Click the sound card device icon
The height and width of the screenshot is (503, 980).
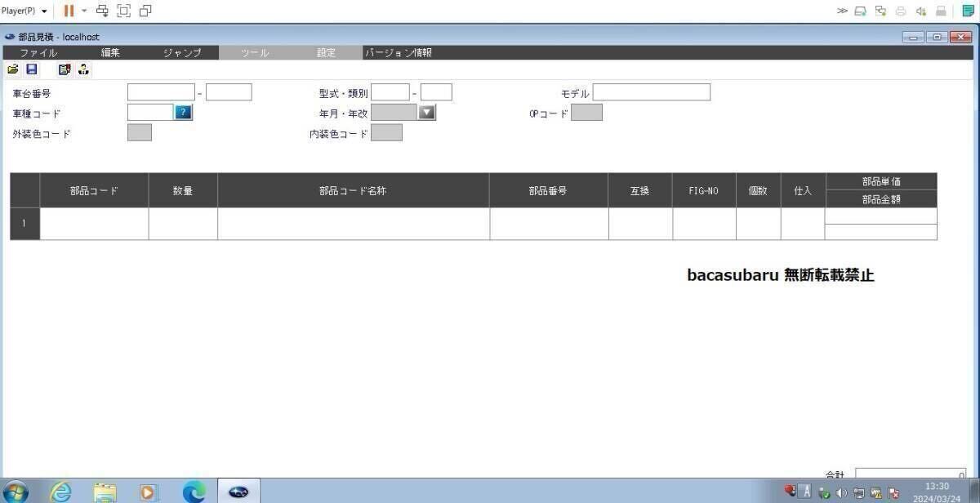pyautogui.click(x=920, y=11)
